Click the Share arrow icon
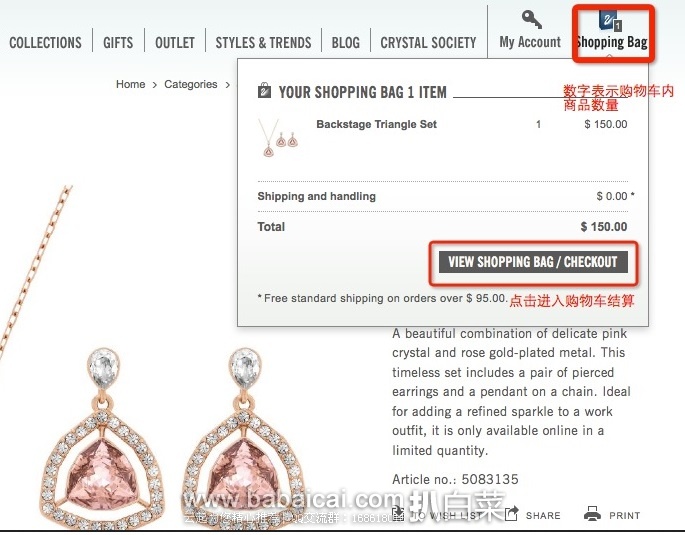The width and height of the screenshot is (685, 535). click(511, 514)
